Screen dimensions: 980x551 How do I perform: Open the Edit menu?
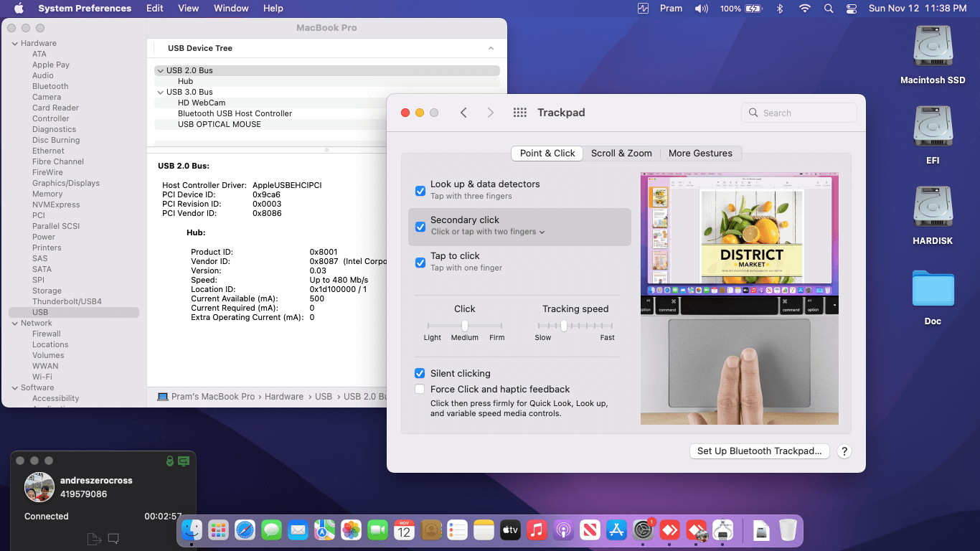point(154,9)
